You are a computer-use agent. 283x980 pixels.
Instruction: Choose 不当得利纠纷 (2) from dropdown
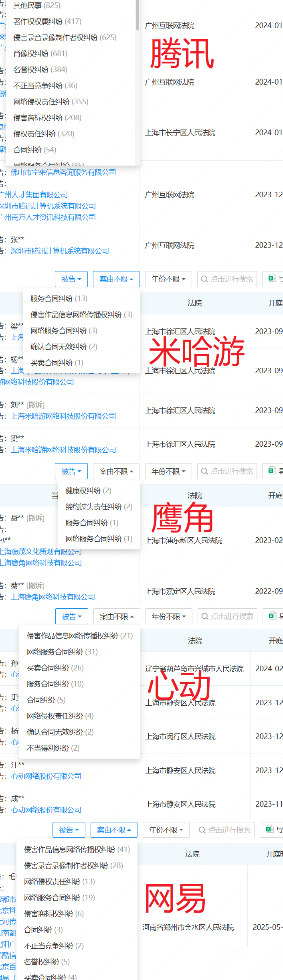[x=53, y=748]
